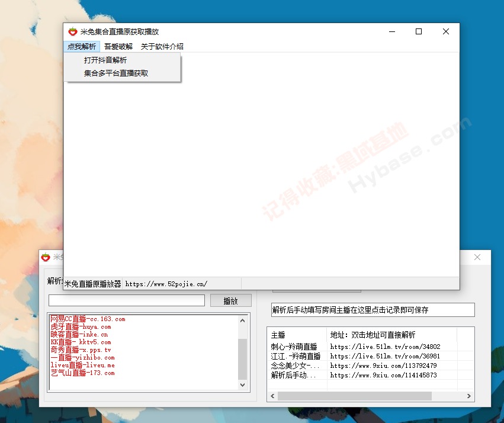Click the platform list scroll down arrow
This screenshot has height=423, width=504.
click(x=242, y=384)
